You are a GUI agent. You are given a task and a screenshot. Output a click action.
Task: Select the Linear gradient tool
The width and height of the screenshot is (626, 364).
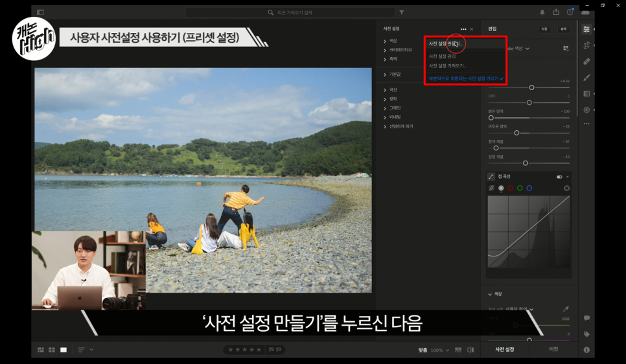(586, 93)
